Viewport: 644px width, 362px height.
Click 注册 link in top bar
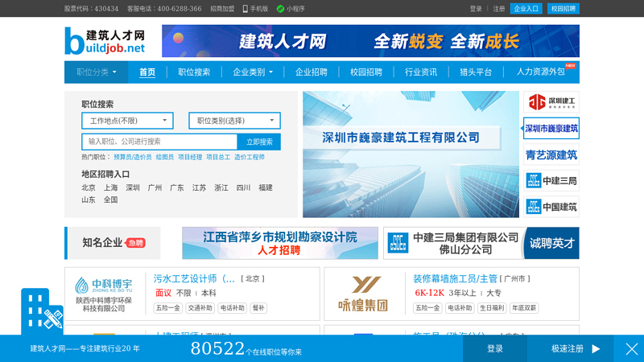coord(498,9)
